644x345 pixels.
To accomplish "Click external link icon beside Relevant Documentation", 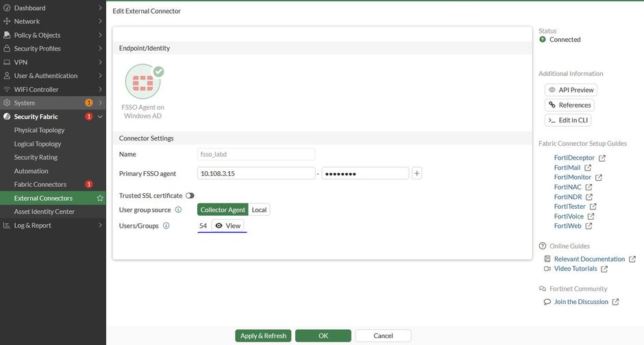I will [632, 259].
